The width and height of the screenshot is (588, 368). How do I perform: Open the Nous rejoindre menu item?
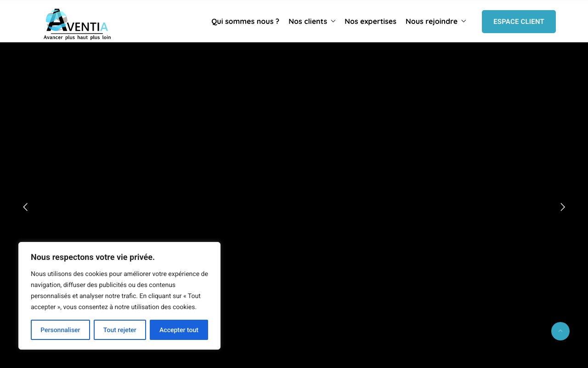tap(431, 21)
